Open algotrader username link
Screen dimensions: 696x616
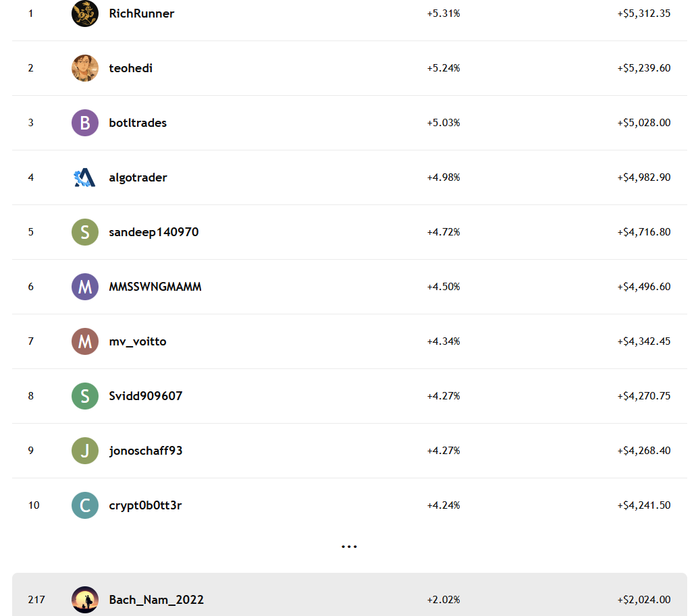coord(138,177)
